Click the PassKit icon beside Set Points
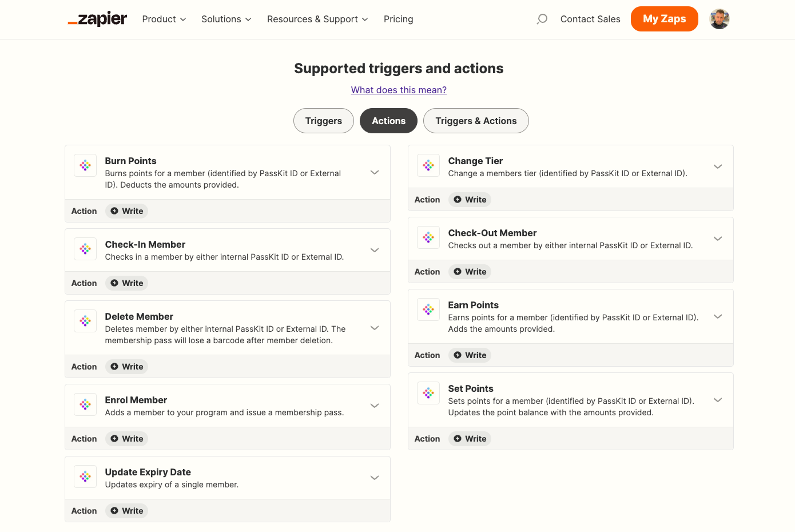 point(428,393)
